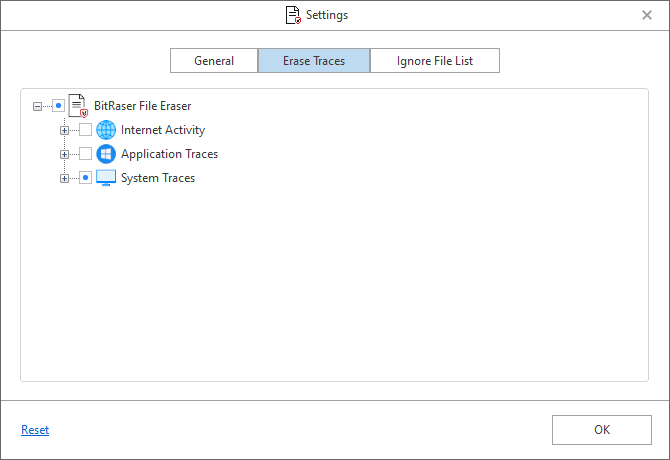This screenshot has height=460, width=670.
Task: Expand the Application Traces node
Action: 65,154
